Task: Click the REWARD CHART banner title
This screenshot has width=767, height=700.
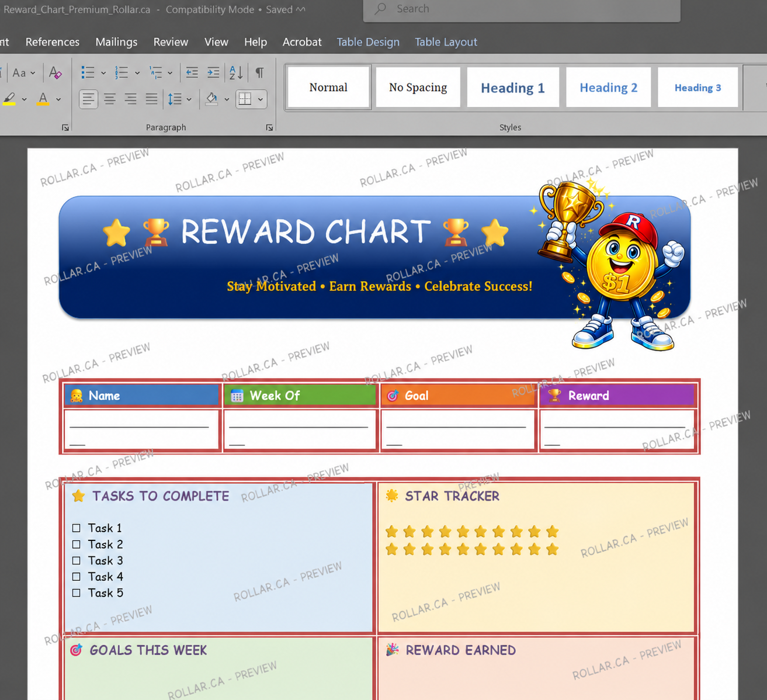Action: pos(306,232)
